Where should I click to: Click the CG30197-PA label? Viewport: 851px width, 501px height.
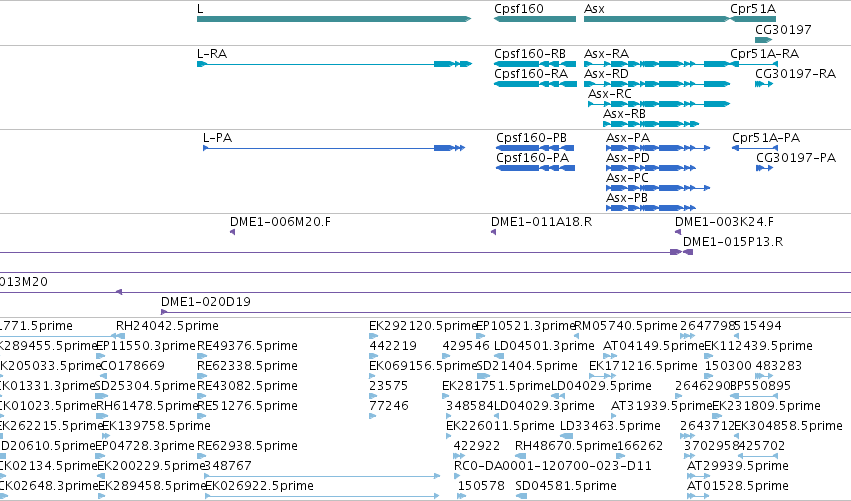796,158
